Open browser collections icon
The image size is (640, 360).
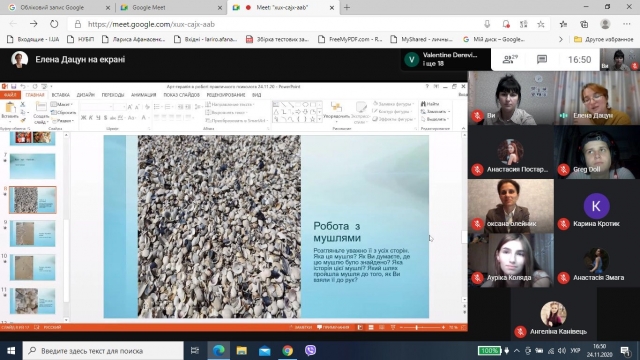coord(584,24)
